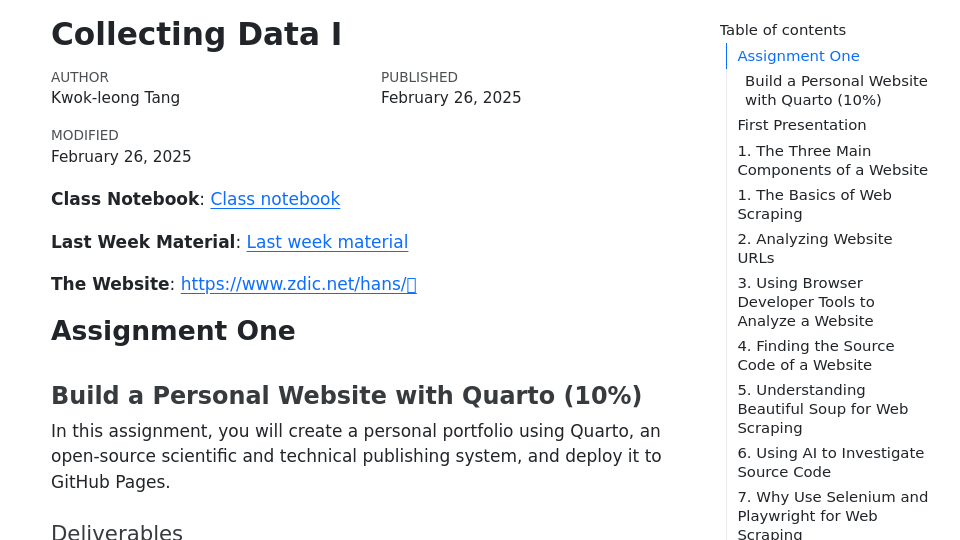
Task: Jump to Assignment One in contents
Action: point(798,56)
